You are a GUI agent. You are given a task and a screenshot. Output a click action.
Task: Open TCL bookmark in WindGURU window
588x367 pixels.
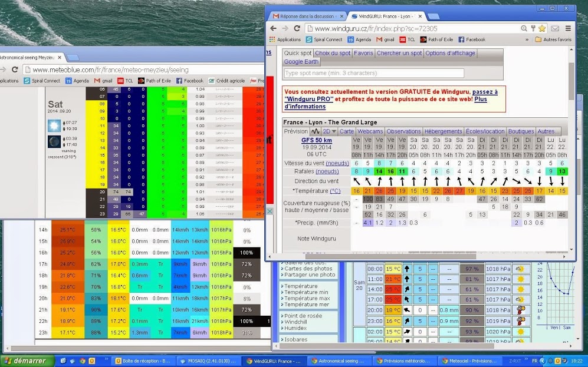408,39
